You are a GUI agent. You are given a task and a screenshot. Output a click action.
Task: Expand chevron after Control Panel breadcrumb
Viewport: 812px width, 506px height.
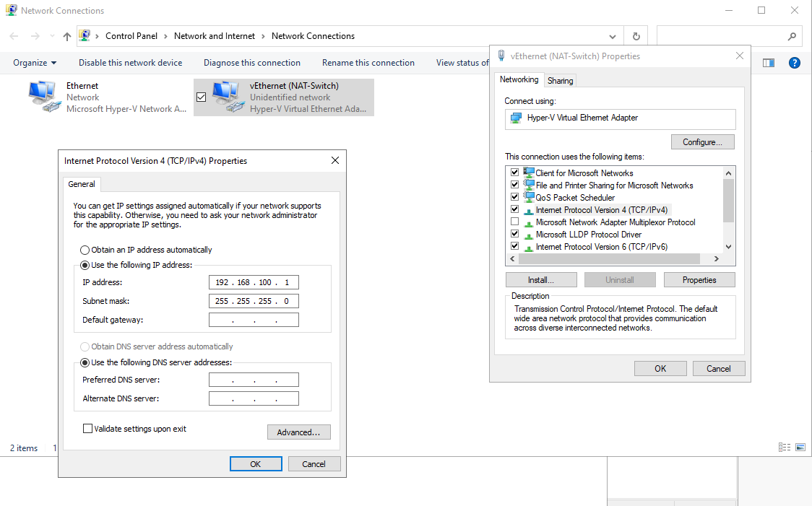pyautogui.click(x=165, y=36)
